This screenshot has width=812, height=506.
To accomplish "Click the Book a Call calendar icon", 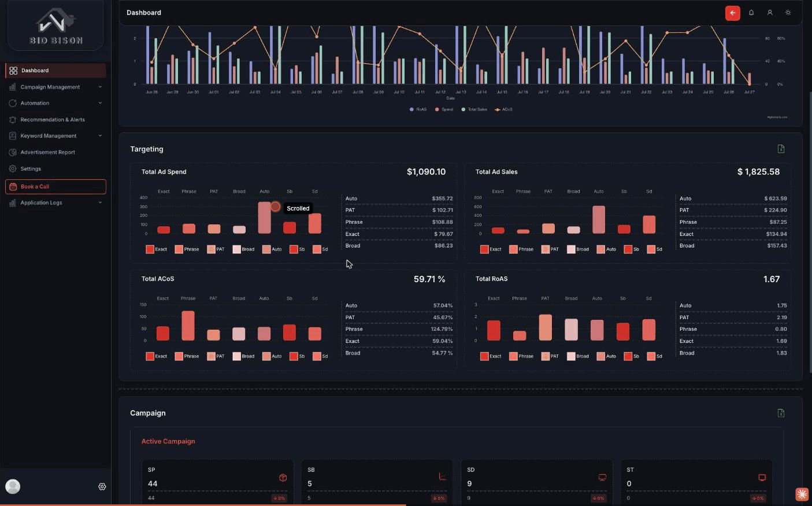I will point(13,186).
